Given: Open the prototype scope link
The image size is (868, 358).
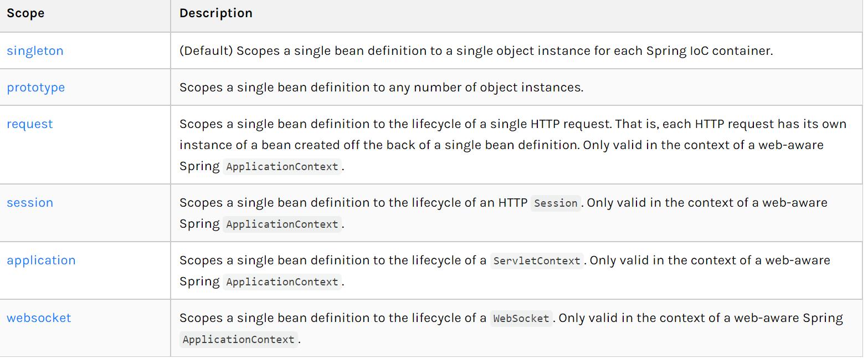Looking at the screenshot, I should (x=35, y=88).
